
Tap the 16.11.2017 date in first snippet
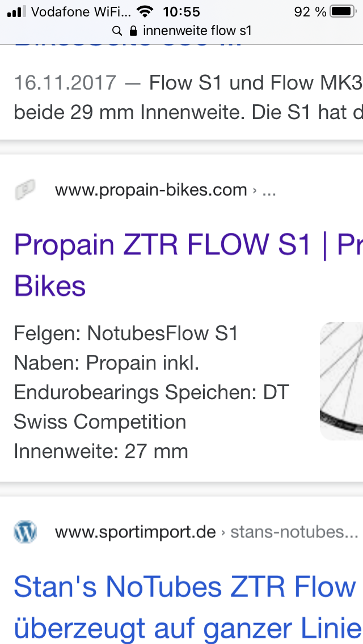point(65,83)
